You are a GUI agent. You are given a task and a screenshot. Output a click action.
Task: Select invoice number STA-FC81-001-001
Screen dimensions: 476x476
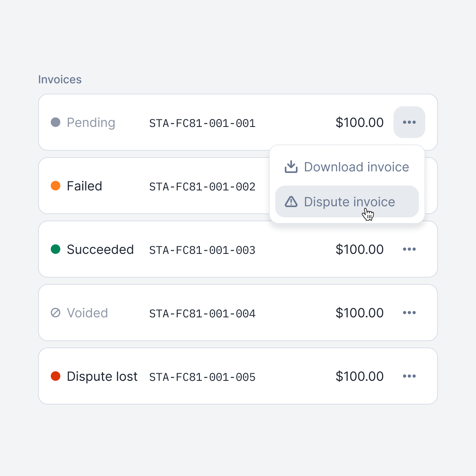click(x=202, y=123)
